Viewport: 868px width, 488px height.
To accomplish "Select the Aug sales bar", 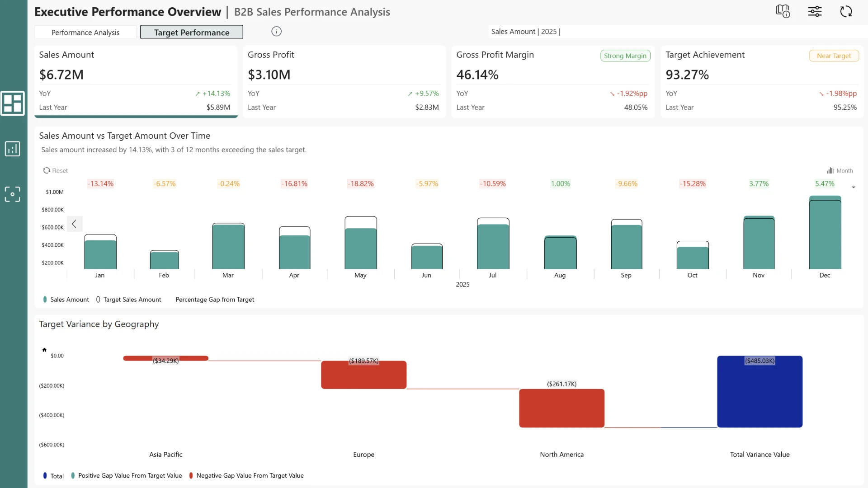I will (x=561, y=253).
